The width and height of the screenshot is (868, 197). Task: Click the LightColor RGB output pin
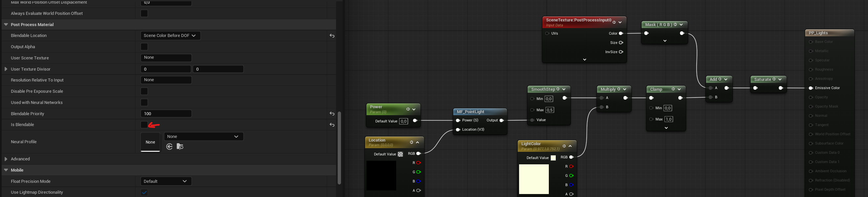[x=571, y=157]
